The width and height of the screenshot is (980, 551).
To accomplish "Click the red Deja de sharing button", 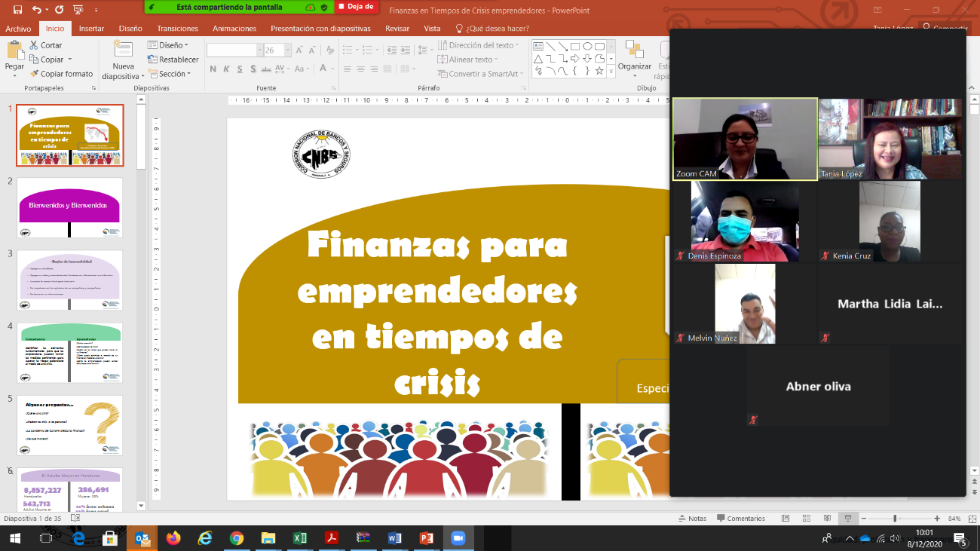I will click(x=355, y=7).
